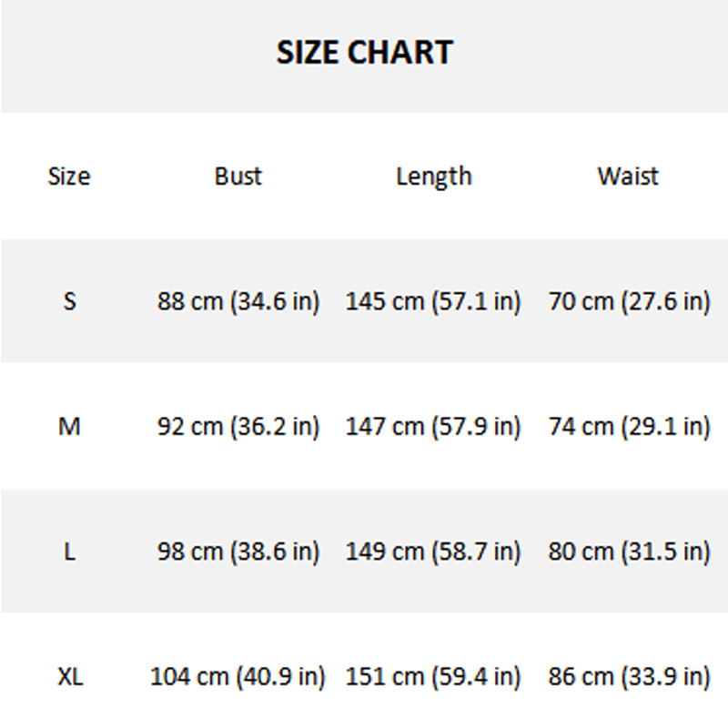Viewport: 728px width, 728px height.
Task: Click the 74 cm waist measurement
Action: pyautogui.click(x=629, y=426)
